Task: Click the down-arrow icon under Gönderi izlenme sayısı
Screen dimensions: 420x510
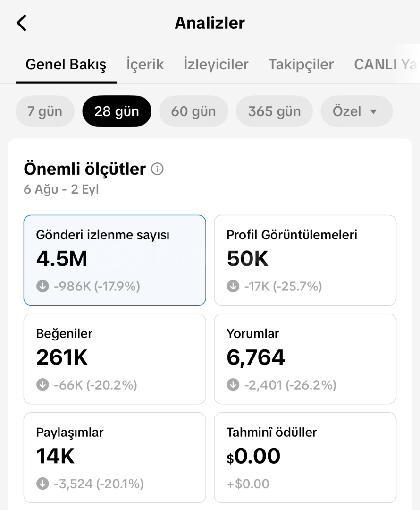Action: click(42, 286)
